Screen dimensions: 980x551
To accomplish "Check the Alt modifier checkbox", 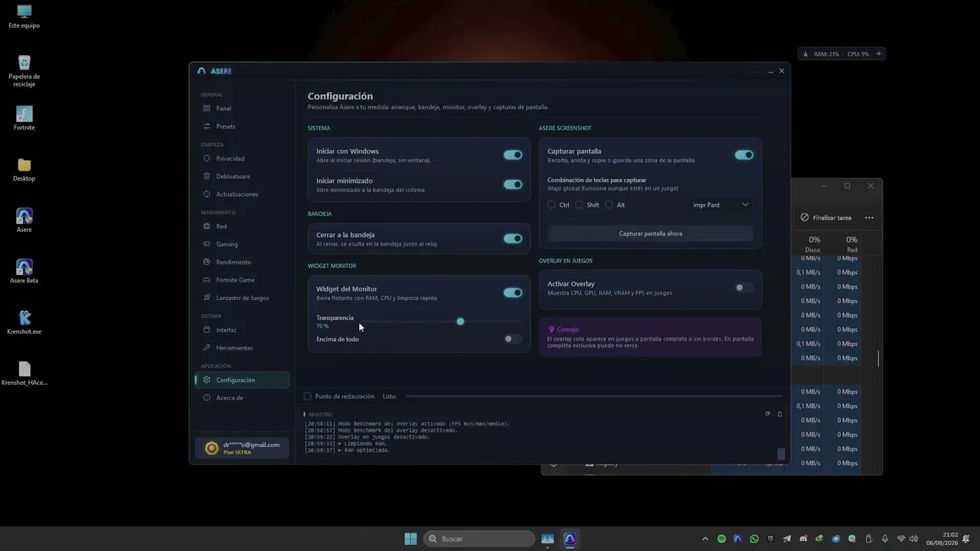I will tap(609, 205).
